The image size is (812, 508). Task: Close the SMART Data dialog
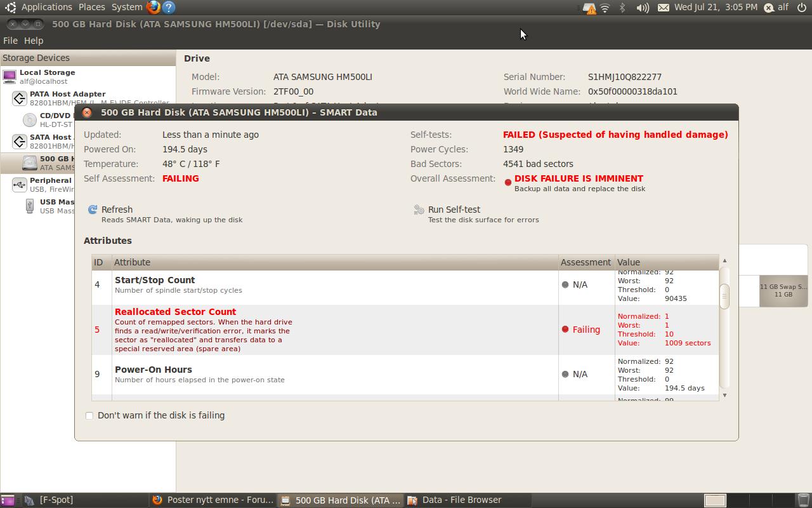pos(87,112)
